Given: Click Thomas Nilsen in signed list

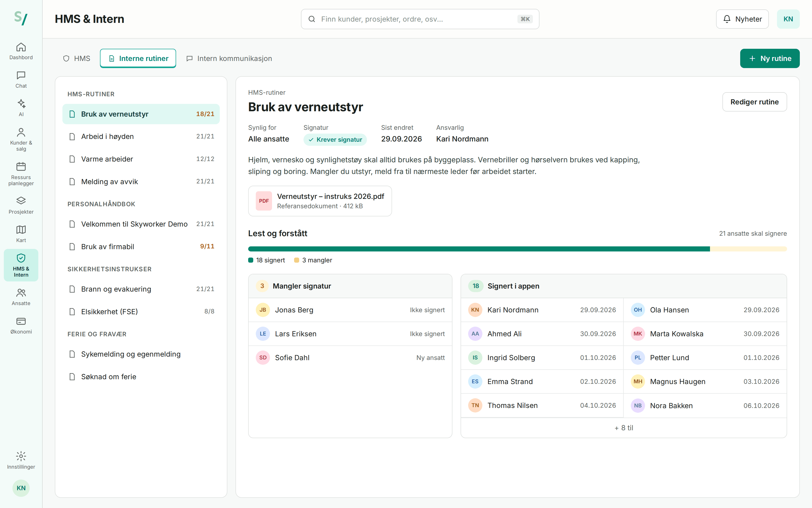Looking at the screenshot, I should (x=542, y=405).
